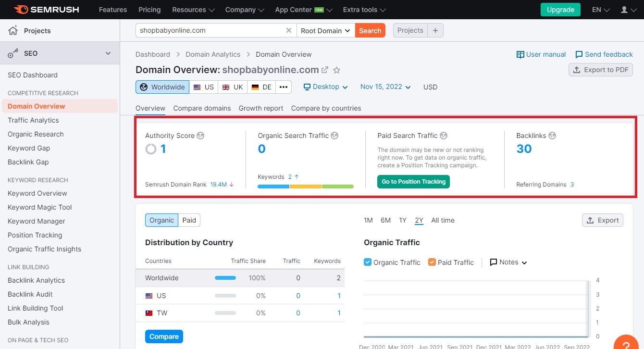
Task: Select the Paid toggle button
Action: [x=189, y=220]
